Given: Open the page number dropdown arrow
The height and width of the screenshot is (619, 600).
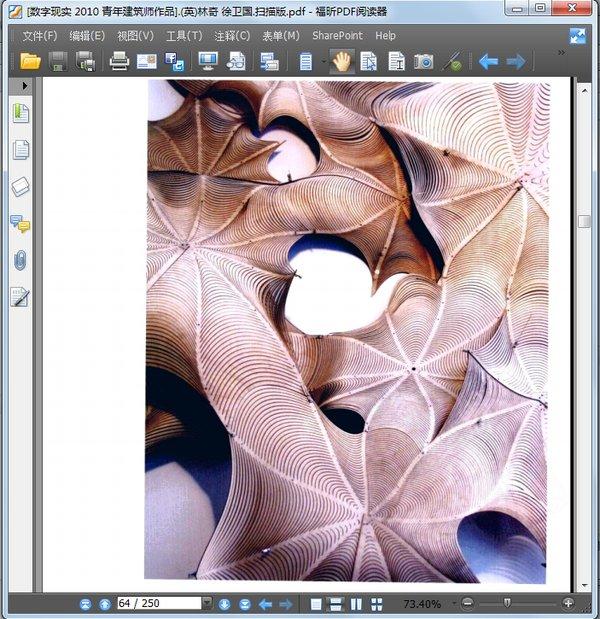Looking at the screenshot, I should [207, 603].
